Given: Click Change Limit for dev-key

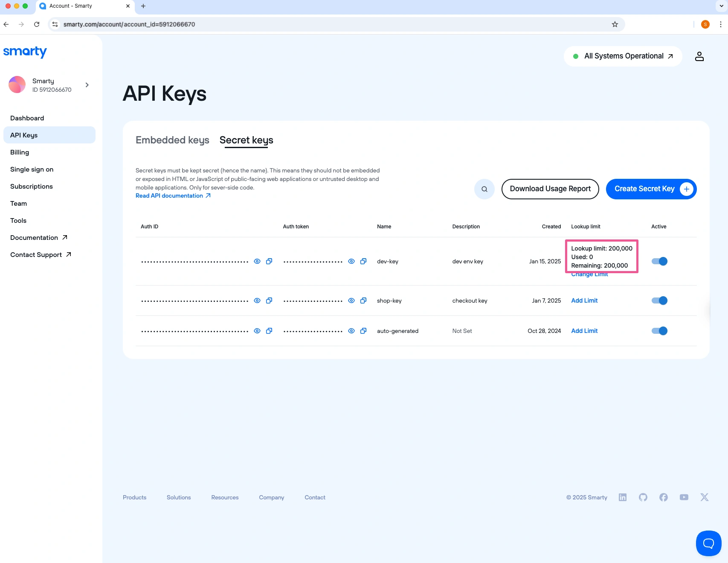Looking at the screenshot, I should (589, 274).
